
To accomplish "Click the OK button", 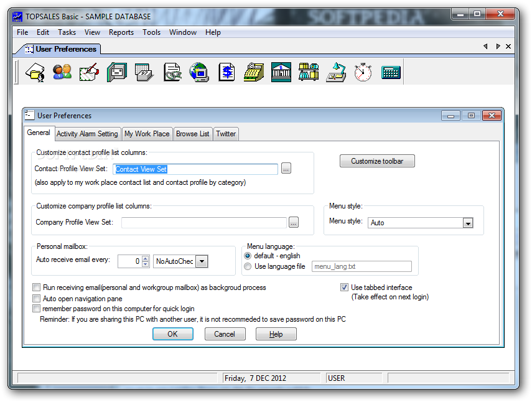I will pos(173,334).
